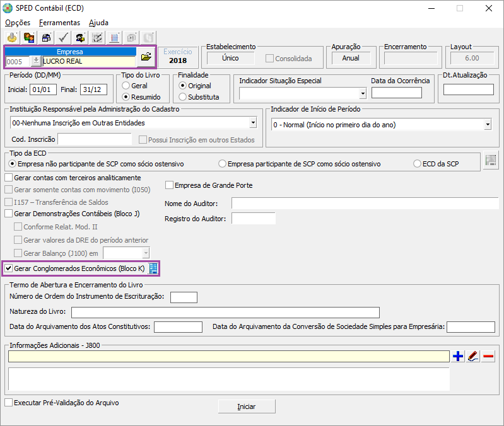Click the Iniciar button
504x426 pixels.
tap(247, 406)
